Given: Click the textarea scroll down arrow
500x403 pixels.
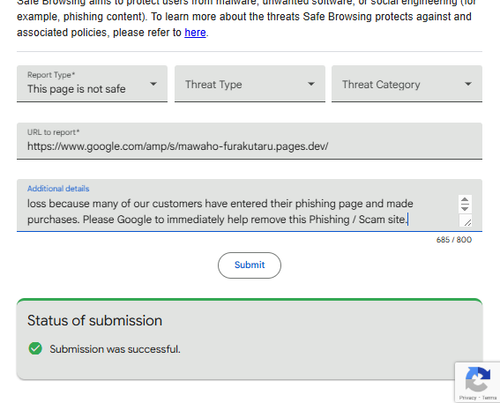Looking at the screenshot, I should click(465, 208).
